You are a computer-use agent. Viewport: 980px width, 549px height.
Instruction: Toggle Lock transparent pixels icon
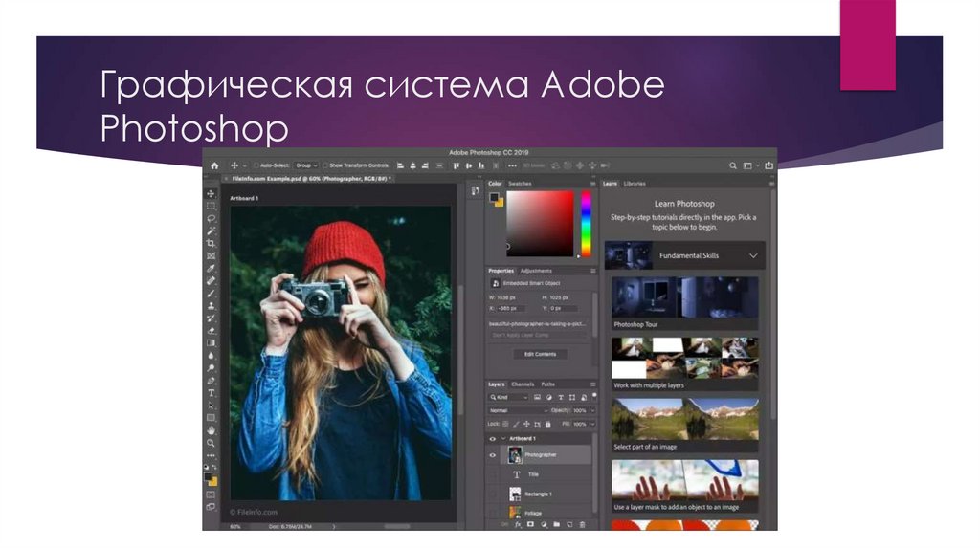tap(505, 424)
